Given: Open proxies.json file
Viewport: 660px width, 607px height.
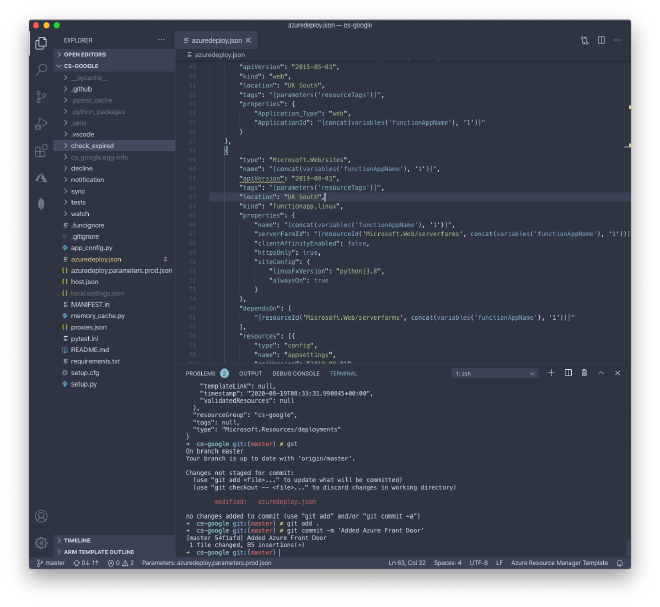Looking at the screenshot, I should pos(114,327).
